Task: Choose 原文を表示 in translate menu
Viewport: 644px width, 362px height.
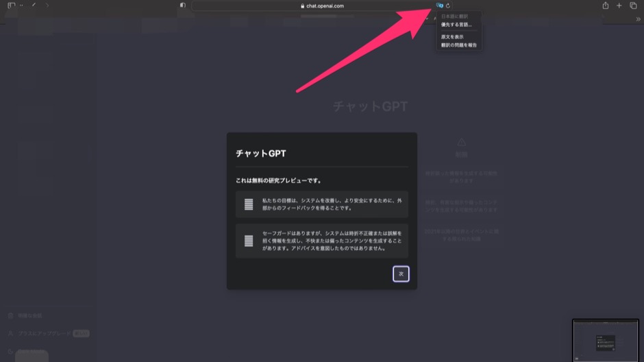Action: tap(452, 37)
